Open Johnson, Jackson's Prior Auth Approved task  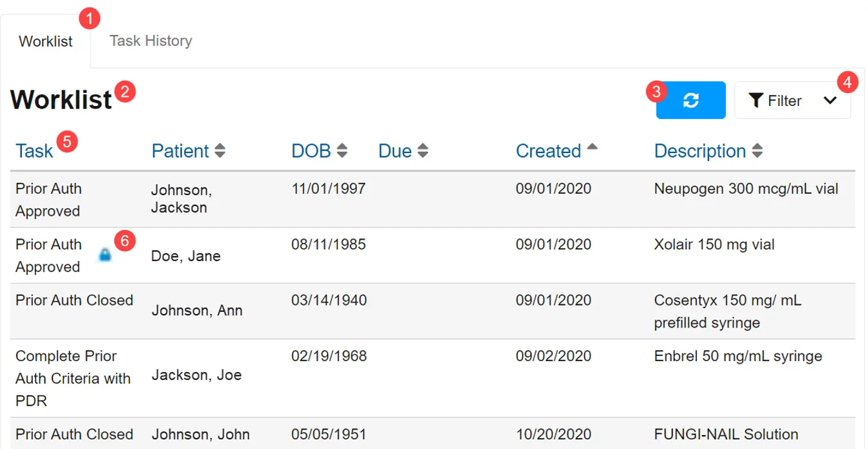pyautogui.click(x=48, y=200)
